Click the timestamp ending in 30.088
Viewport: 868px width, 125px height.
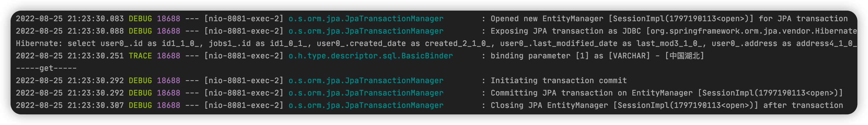pos(70,31)
